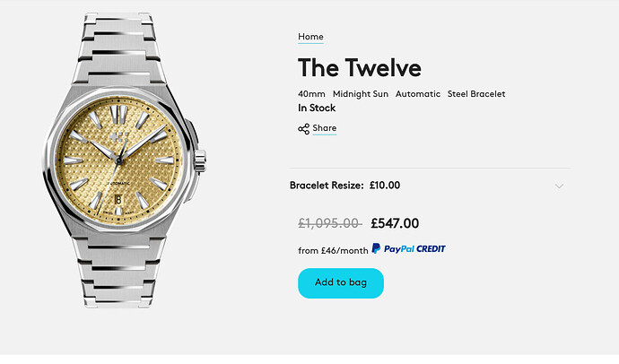Click the share network icon

[x=303, y=129]
